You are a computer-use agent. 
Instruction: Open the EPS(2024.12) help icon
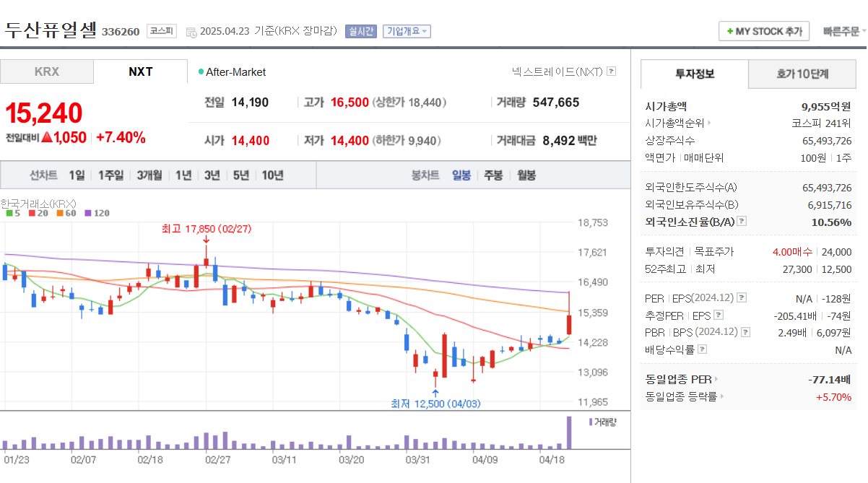point(741,298)
